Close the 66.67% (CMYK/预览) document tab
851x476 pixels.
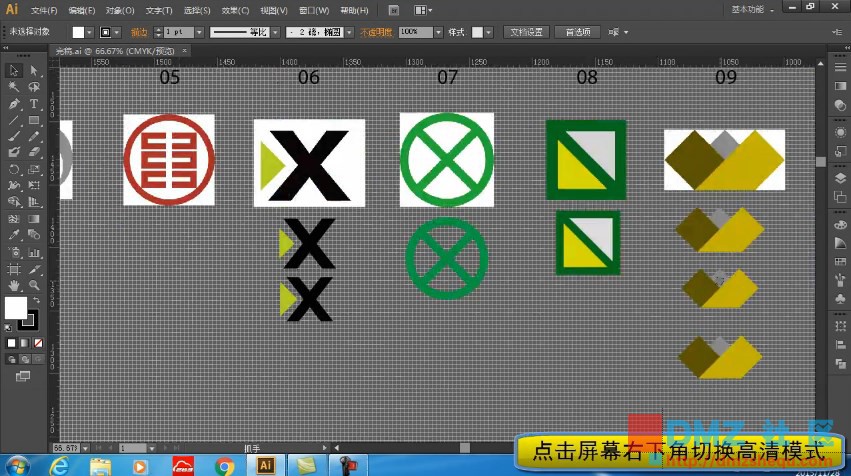(185, 50)
